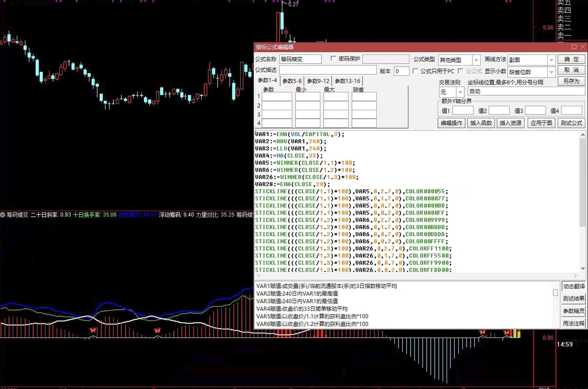Screen dimensions: 588x389
Task: Click 测试公式 button
Action: pyautogui.click(x=571, y=123)
